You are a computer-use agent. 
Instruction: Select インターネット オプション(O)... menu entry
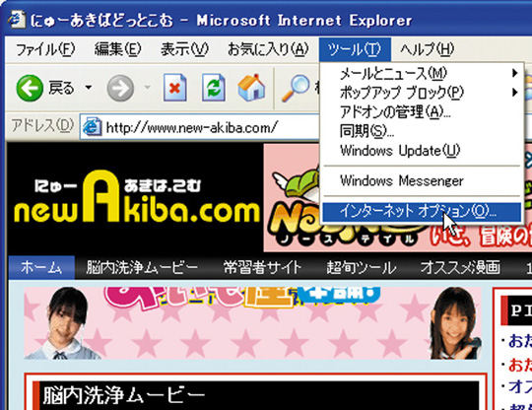point(422,212)
